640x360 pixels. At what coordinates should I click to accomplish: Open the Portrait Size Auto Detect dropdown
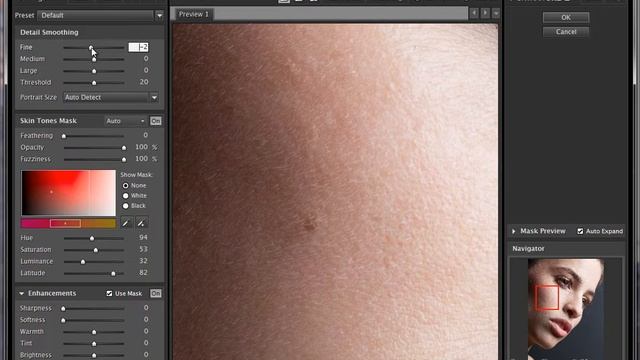(x=111, y=97)
